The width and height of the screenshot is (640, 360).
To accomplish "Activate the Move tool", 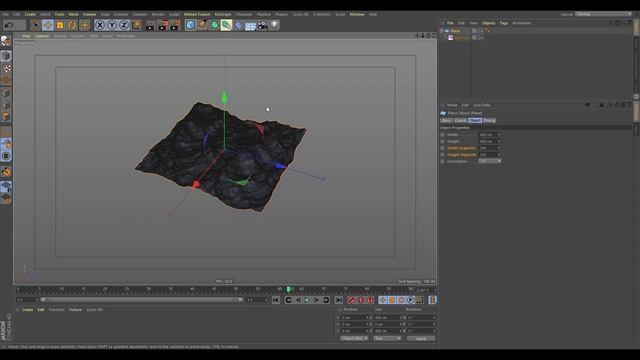I will tap(48, 25).
